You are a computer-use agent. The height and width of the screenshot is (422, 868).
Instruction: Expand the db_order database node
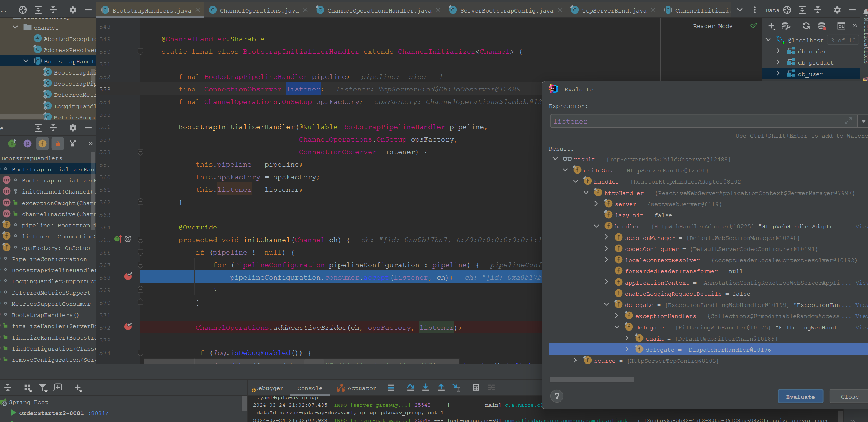coord(778,51)
